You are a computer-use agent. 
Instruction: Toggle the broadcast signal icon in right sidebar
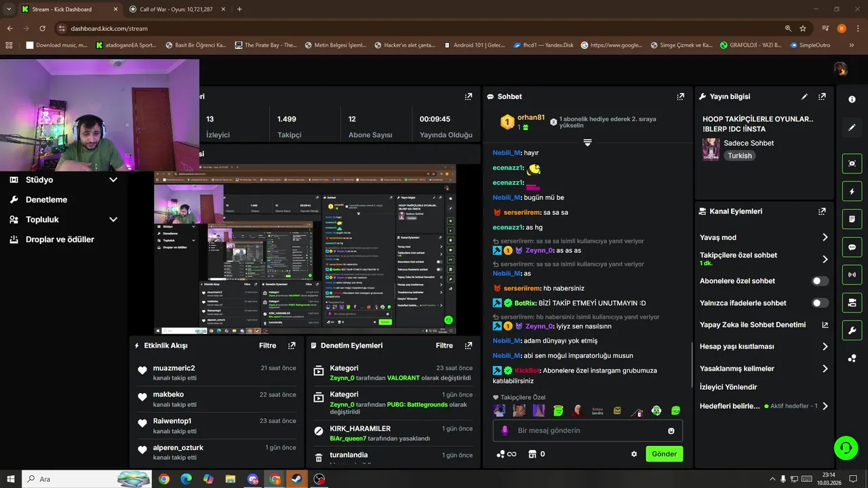pos(852,274)
